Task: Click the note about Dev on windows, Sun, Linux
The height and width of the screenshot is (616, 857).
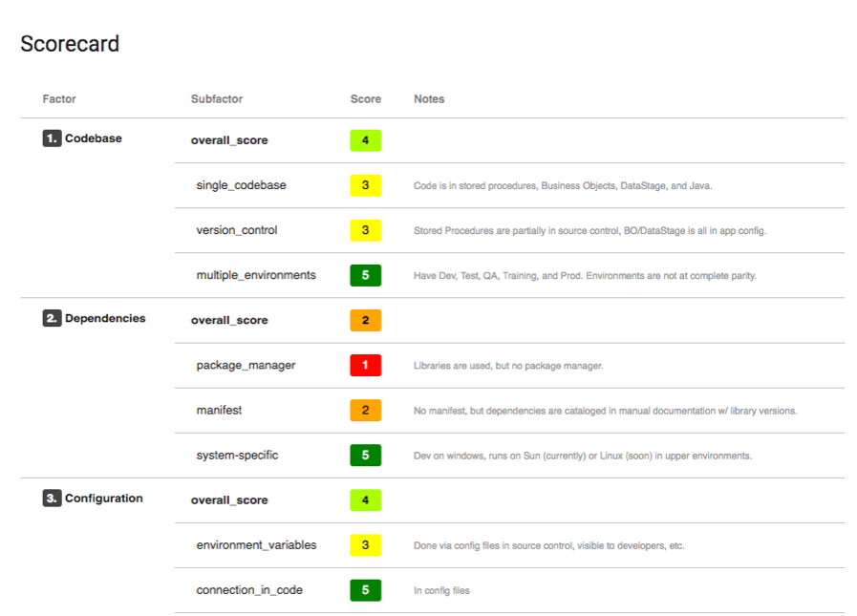Action: click(583, 456)
